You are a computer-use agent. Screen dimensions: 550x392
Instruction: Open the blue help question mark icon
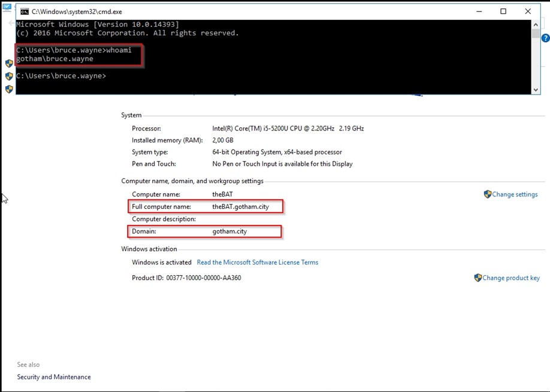tap(545, 38)
